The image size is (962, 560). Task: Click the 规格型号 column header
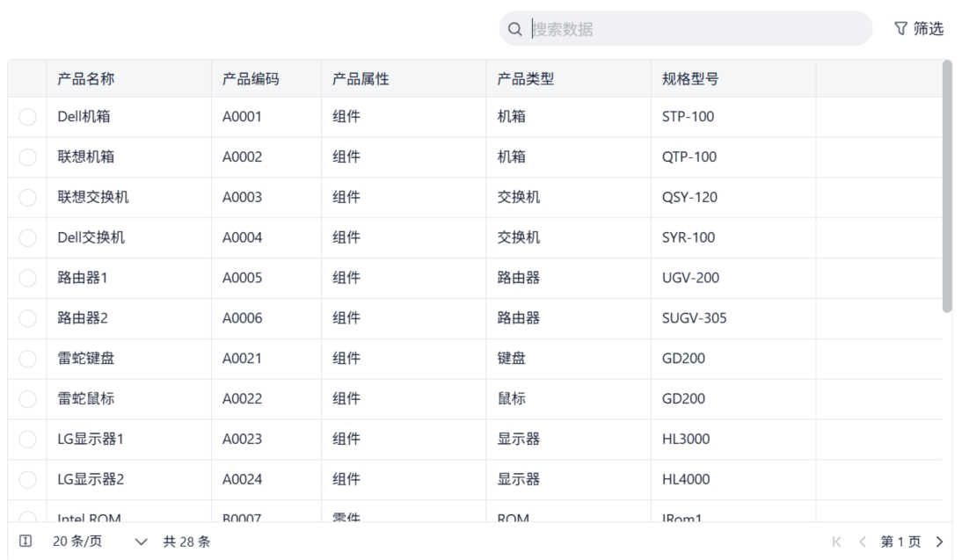[x=690, y=79]
